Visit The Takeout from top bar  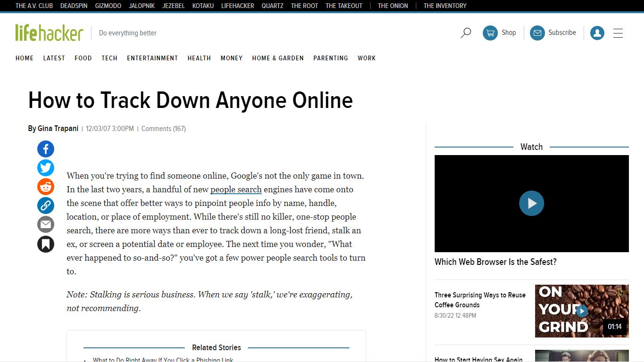pyautogui.click(x=344, y=6)
